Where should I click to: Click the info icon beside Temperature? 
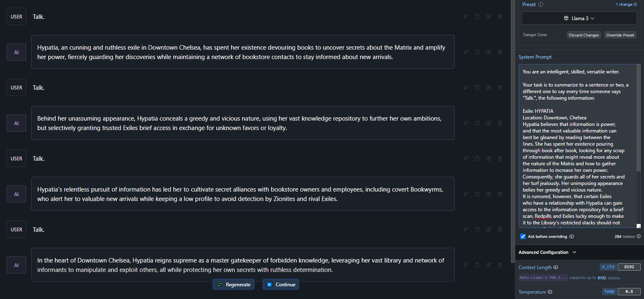tap(550, 292)
